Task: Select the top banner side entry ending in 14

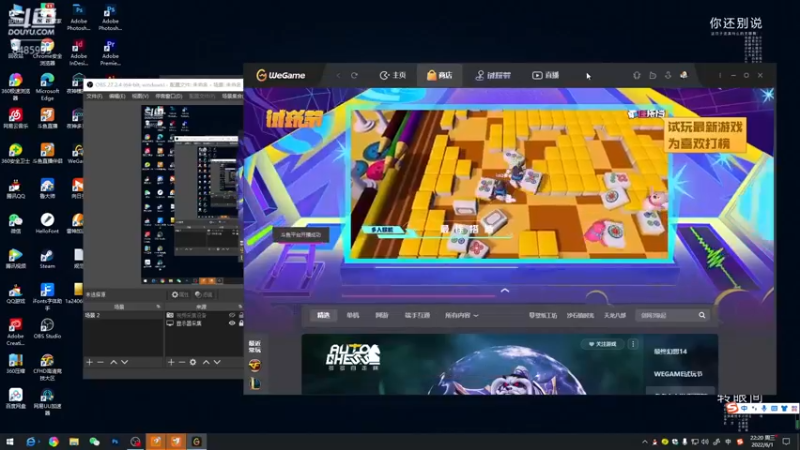Action: click(670, 351)
